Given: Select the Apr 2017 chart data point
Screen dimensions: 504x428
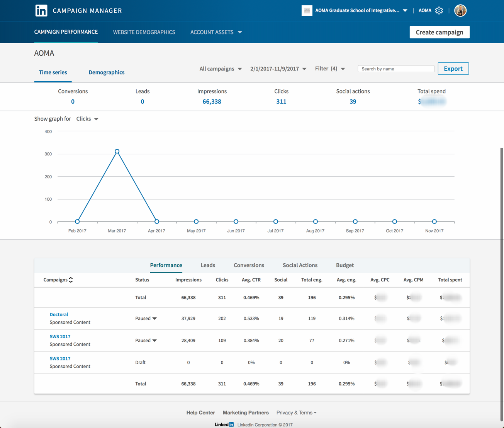Looking at the screenshot, I should click(x=157, y=222).
